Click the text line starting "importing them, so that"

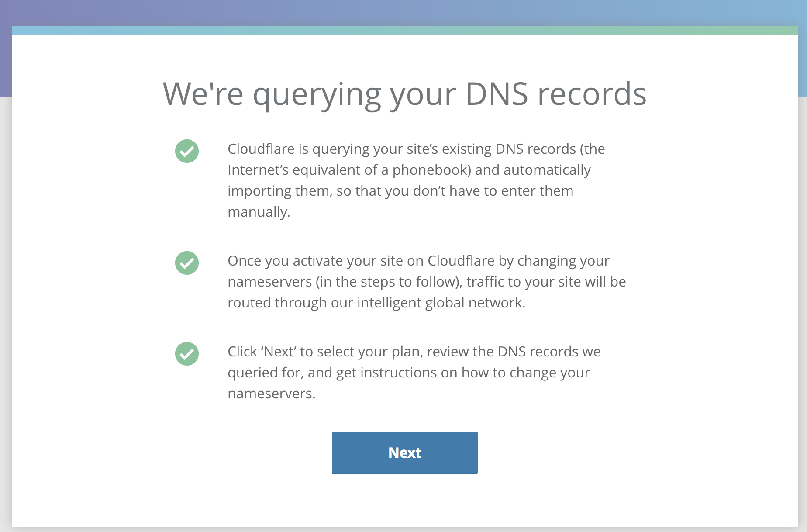tap(400, 191)
